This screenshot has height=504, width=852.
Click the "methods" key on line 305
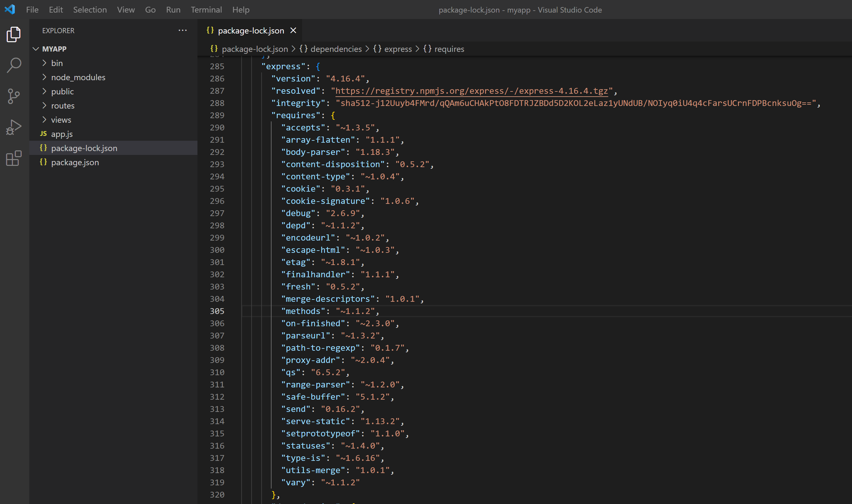[303, 311]
